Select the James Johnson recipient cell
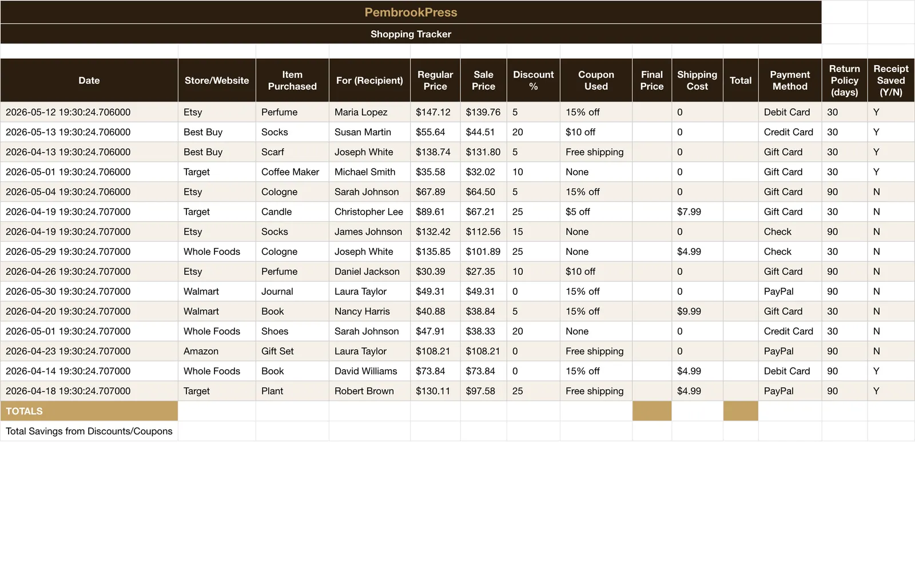 tap(369, 231)
